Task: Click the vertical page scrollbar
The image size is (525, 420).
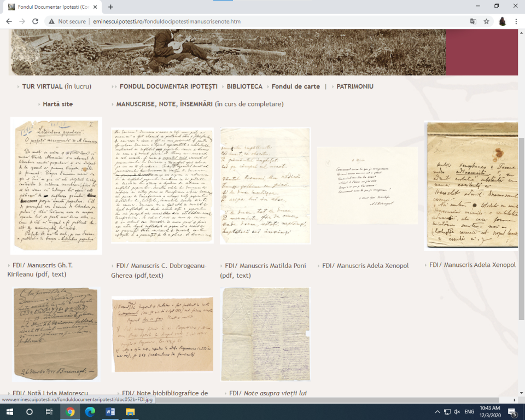Action: (521, 219)
